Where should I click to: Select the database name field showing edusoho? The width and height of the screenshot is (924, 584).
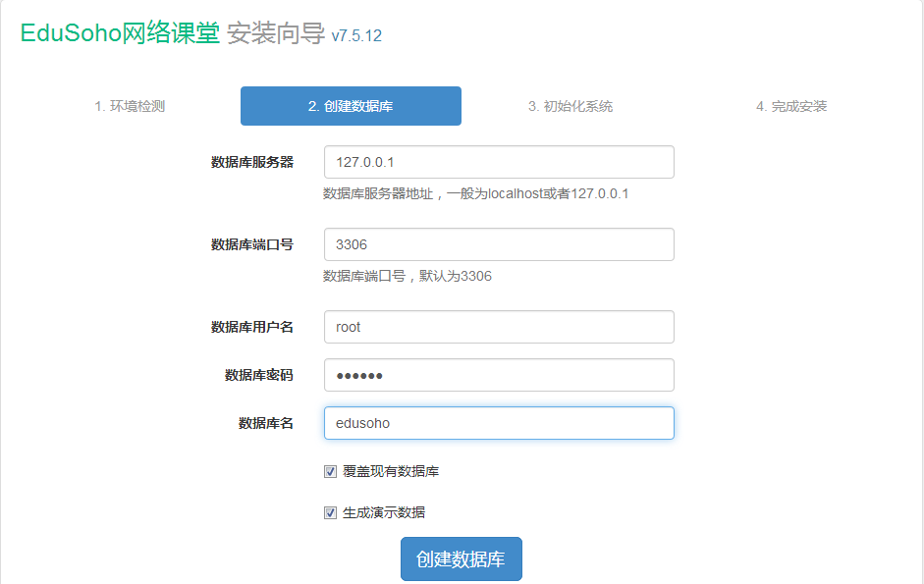click(498, 422)
